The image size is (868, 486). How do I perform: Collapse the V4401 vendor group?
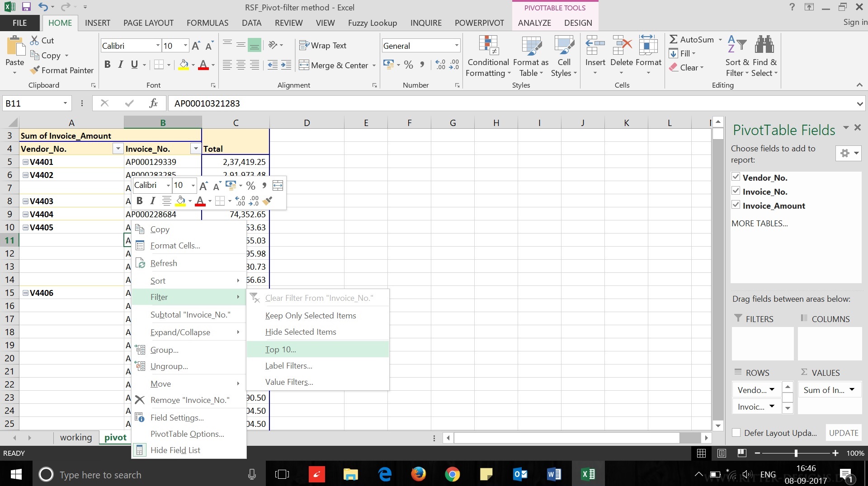point(26,162)
